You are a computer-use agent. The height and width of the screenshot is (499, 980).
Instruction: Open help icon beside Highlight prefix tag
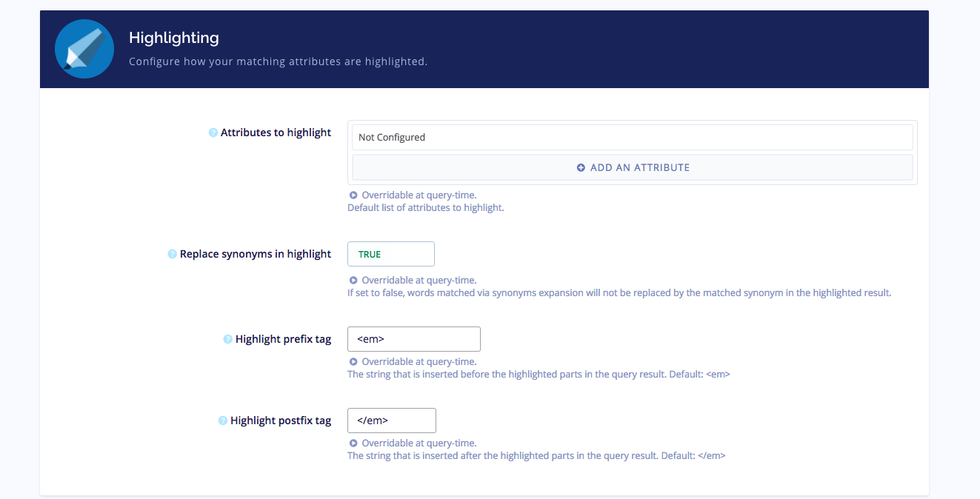coord(228,339)
